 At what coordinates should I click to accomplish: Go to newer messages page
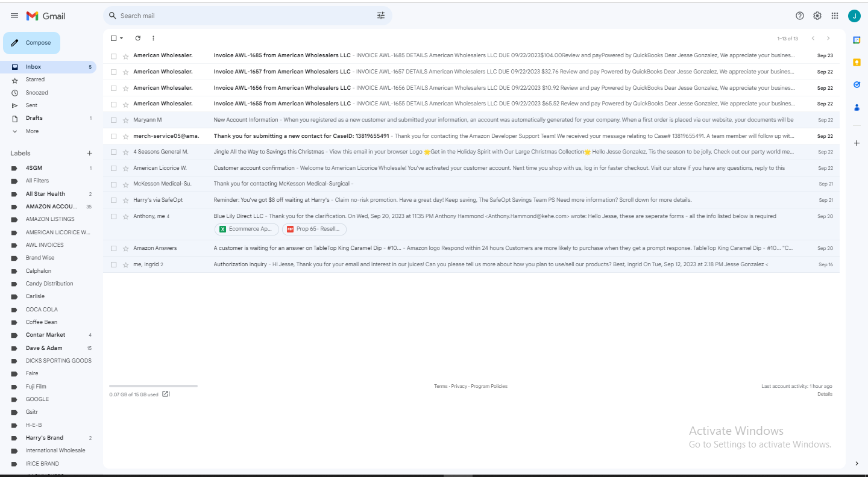(x=813, y=39)
